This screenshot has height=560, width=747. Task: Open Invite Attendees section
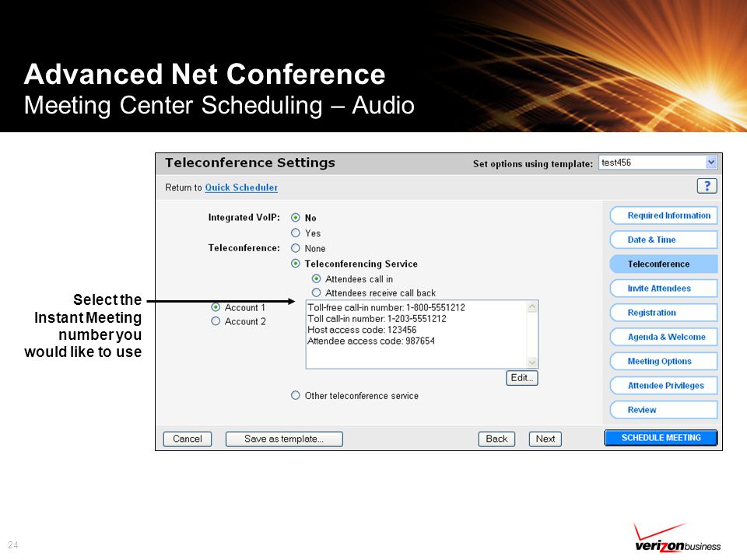click(664, 288)
